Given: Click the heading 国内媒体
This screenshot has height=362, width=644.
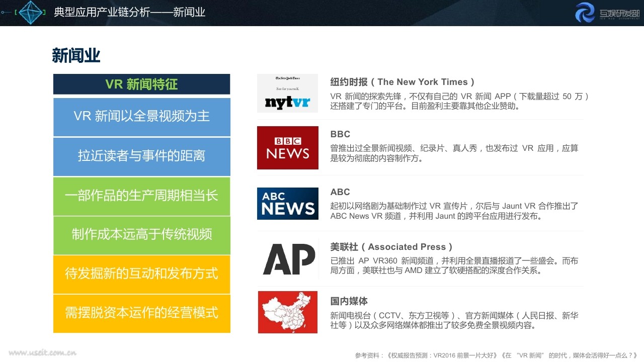Looking at the screenshot, I should 349,301.
